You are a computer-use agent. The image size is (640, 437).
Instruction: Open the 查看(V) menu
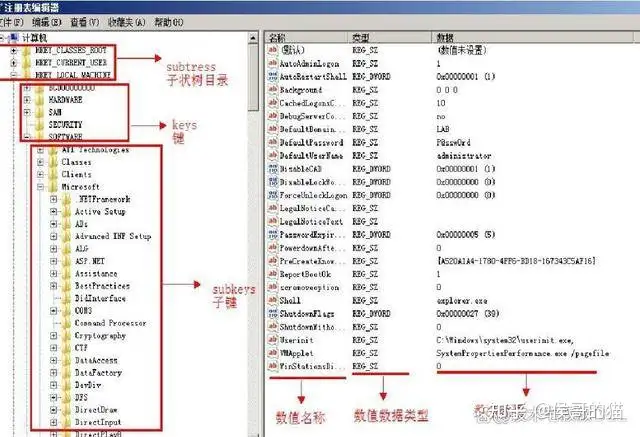[85, 22]
